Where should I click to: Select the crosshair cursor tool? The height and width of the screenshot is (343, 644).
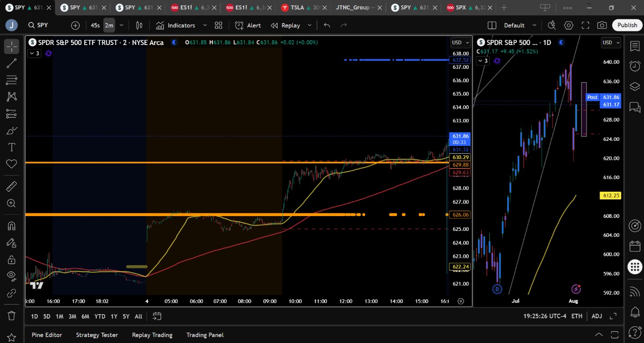coord(12,46)
